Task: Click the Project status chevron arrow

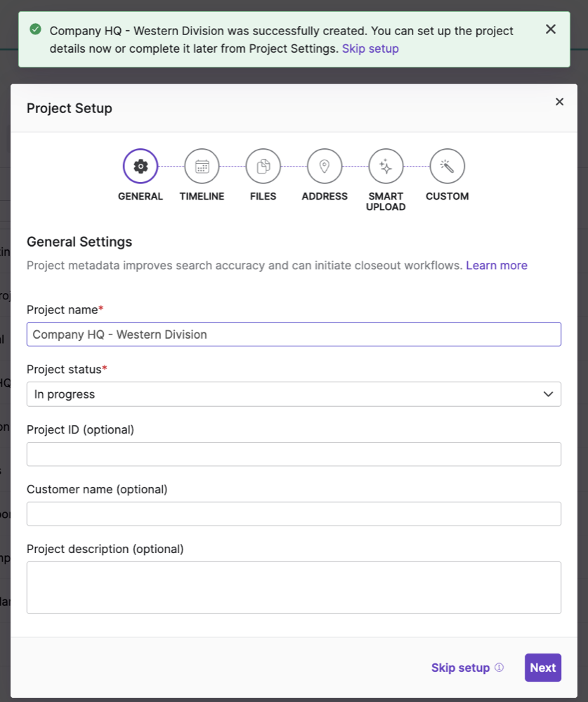Action: (548, 394)
